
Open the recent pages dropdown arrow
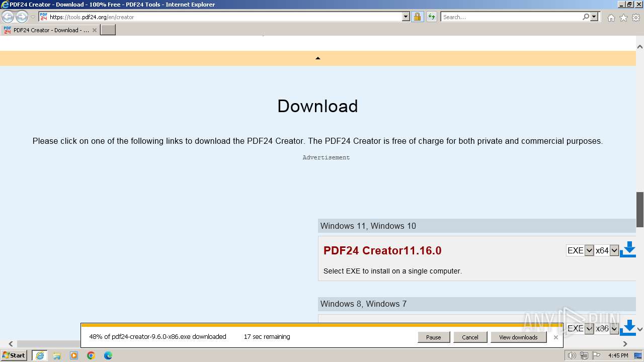pos(33,17)
